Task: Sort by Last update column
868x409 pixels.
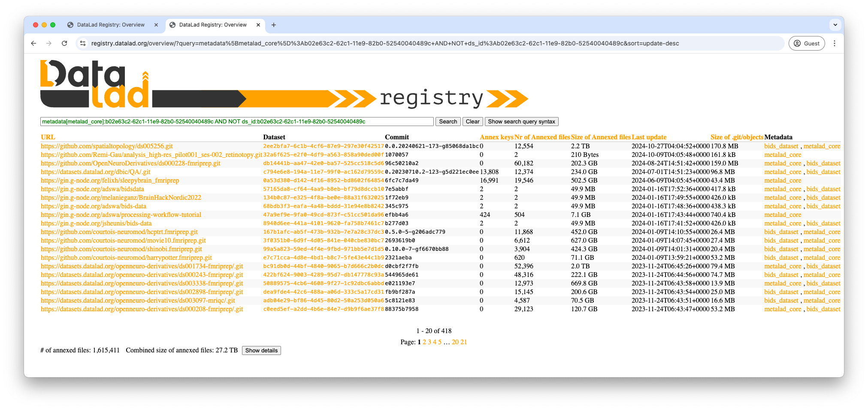Action: pyautogui.click(x=649, y=137)
